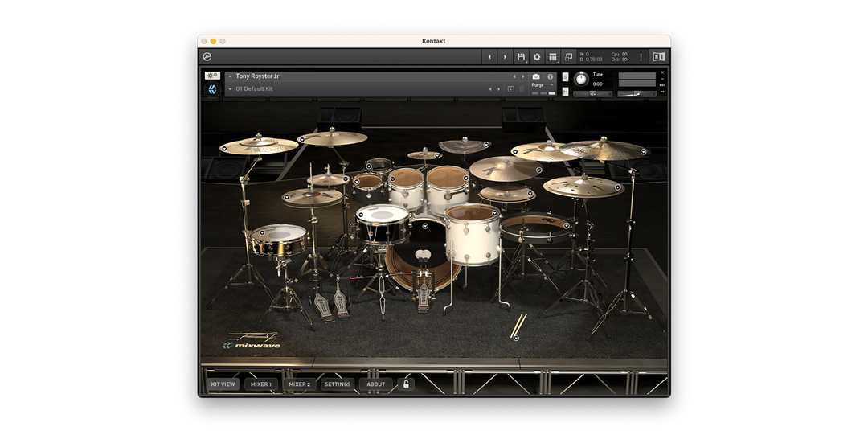This screenshot has height=435, width=868.
Task: Click the drumsticks marker on the floor
Action: click(x=516, y=338)
